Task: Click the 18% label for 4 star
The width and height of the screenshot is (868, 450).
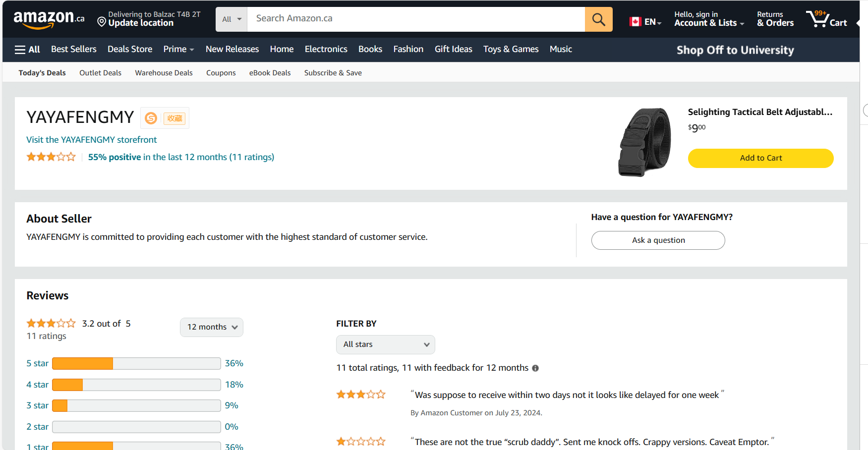Action: tap(234, 385)
